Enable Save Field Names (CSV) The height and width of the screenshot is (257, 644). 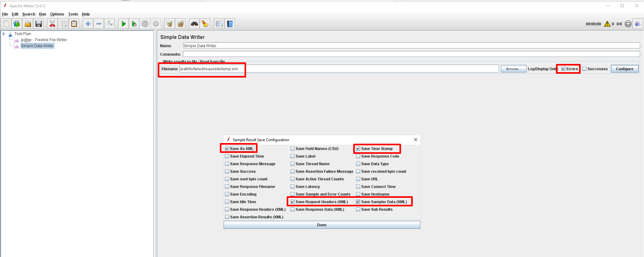pos(292,149)
